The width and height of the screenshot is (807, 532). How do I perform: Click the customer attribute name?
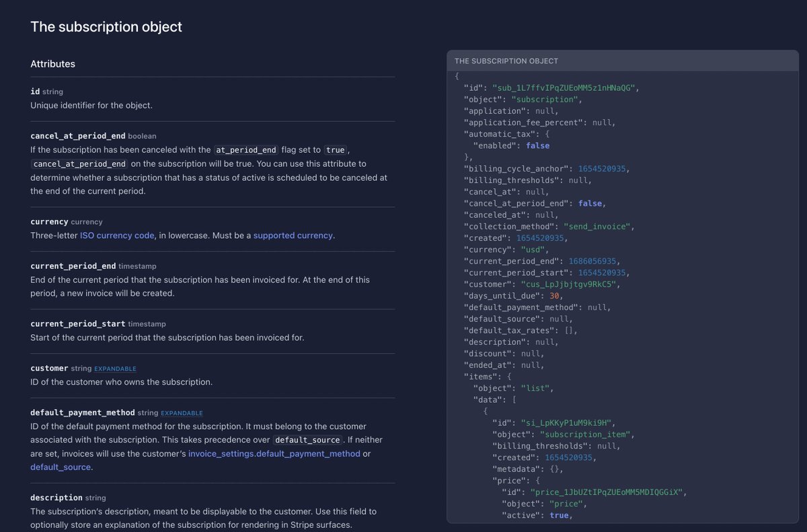[x=49, y=368]
